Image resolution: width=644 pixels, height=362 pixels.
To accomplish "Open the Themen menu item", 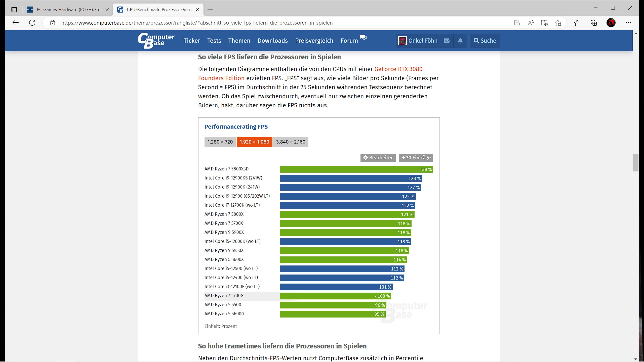I will (x=239, y=41).
